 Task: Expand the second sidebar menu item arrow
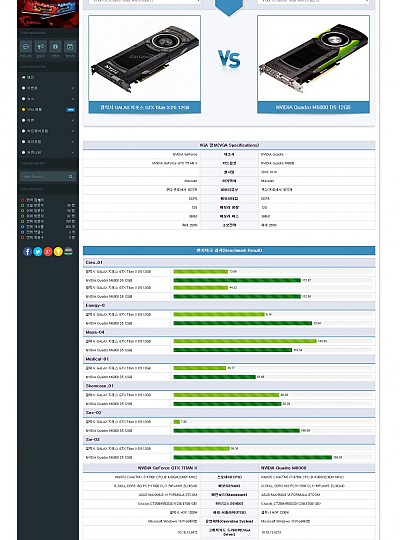(x=73, y=88)
